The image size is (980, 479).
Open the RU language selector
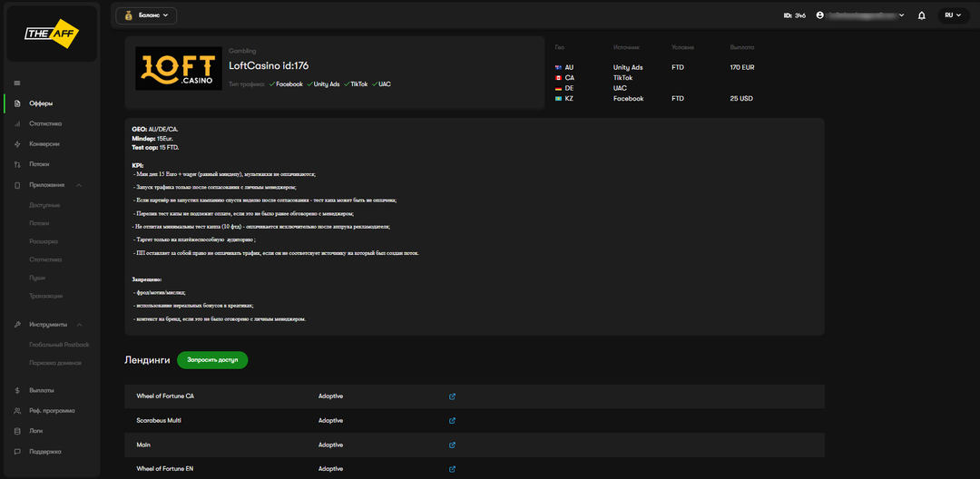pyautogui.click(x=953, y=15)
